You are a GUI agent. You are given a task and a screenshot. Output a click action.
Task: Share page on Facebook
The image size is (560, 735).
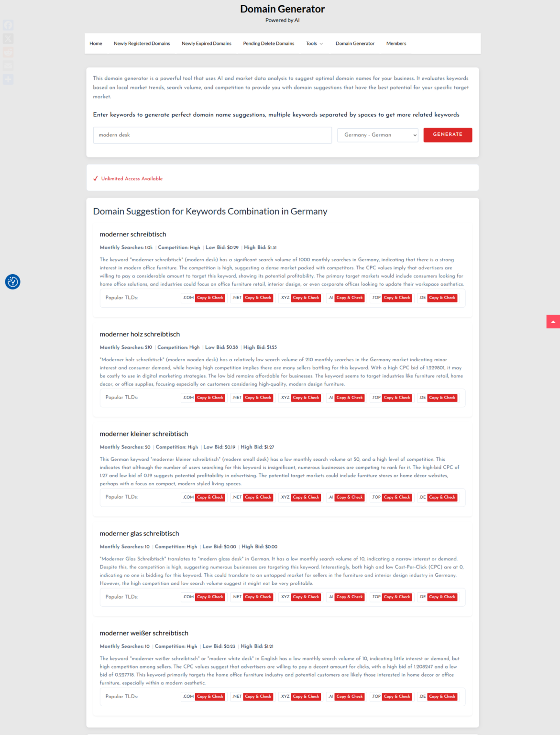[8, 25]
